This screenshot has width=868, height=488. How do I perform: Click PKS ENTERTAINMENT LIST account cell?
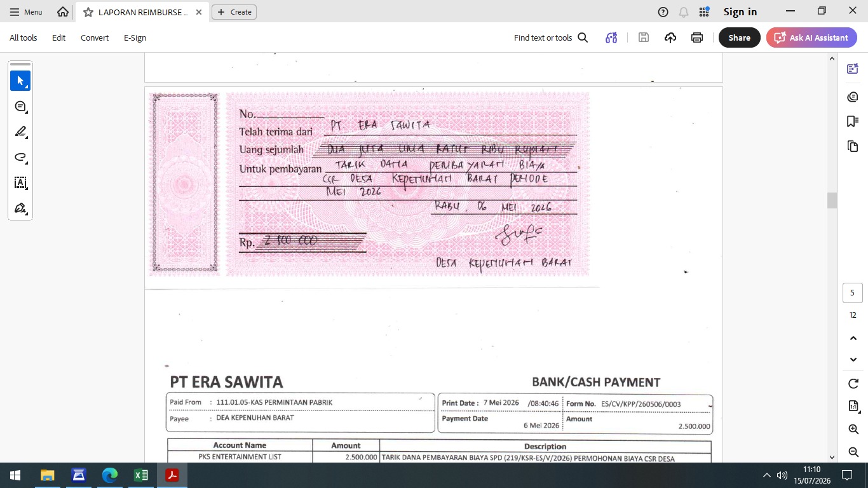point(240,457)
